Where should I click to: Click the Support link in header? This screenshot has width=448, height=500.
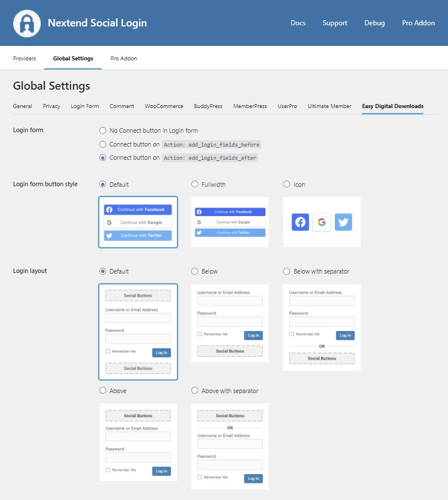point(335,23)
